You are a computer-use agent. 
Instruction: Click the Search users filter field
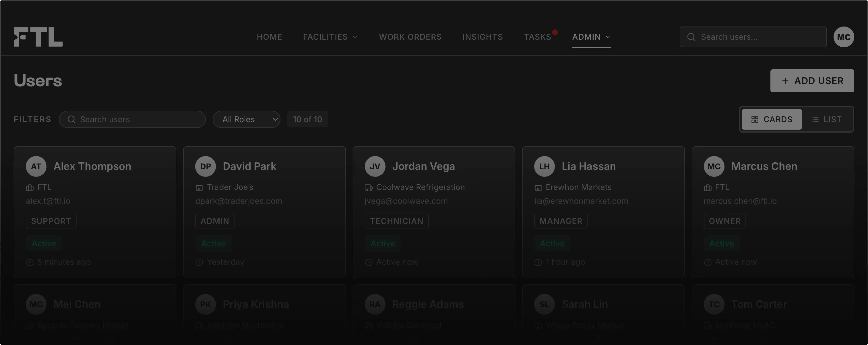pyautogui.click(x=132, y=119)
